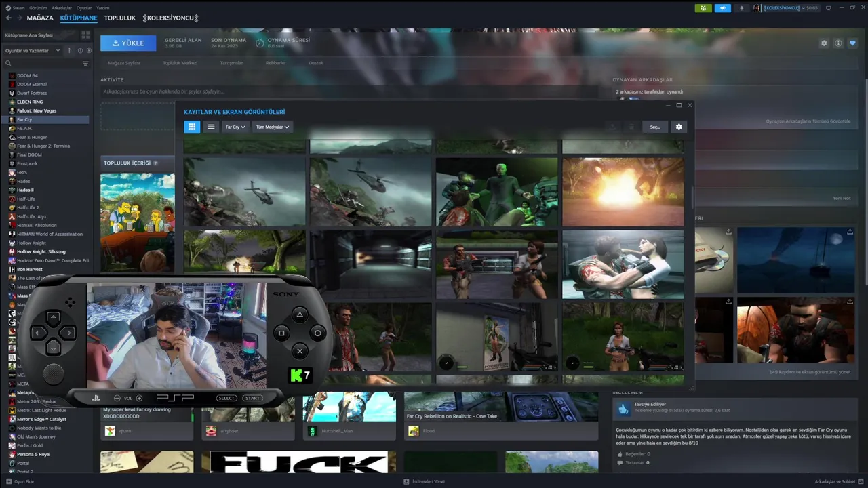This screenshot has width=868, height=488.
Task: Open Arkadaşlar ve Sohbet in bottom bar
Action: pos(838,481)
